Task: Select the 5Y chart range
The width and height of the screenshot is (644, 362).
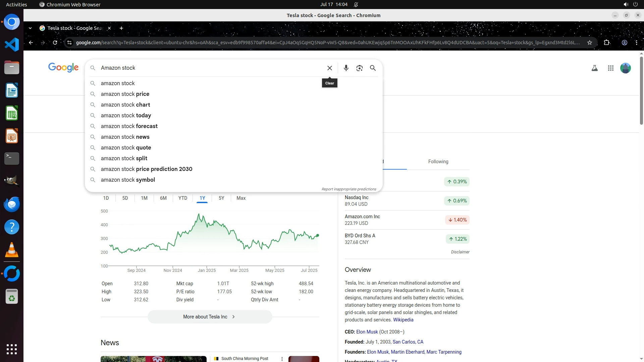Action: coord(221,198)
